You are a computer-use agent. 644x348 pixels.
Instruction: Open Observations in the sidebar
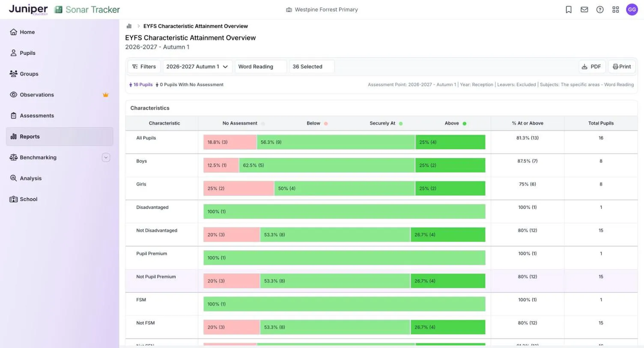point(60,95)
